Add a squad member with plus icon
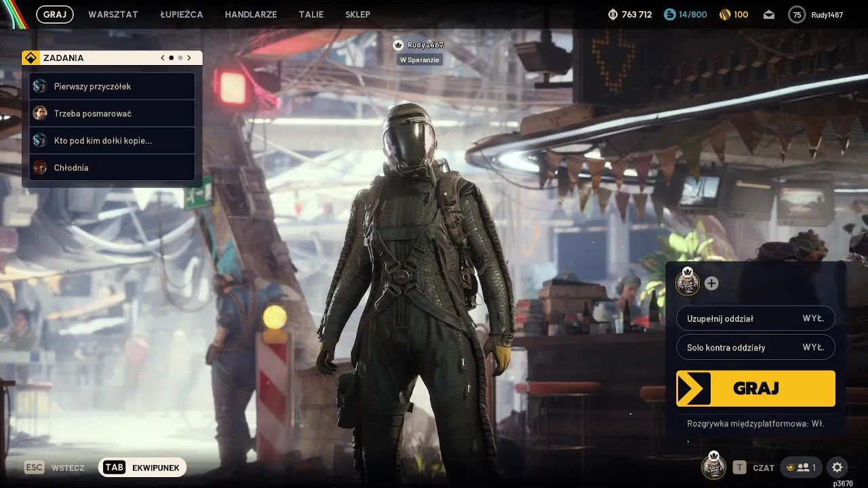Screen dimensions: 868x488 point(711,283)
